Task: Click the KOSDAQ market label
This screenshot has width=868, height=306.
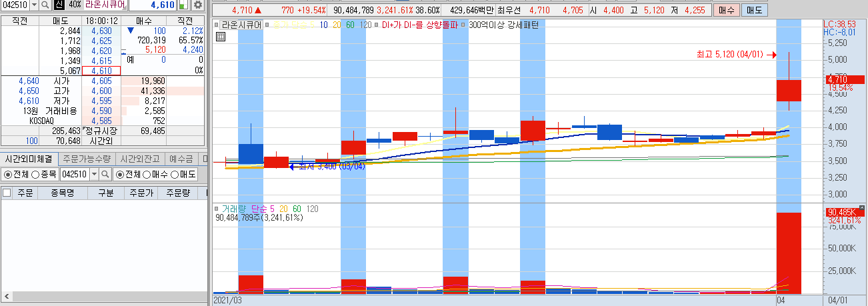Action: [41, 121]
